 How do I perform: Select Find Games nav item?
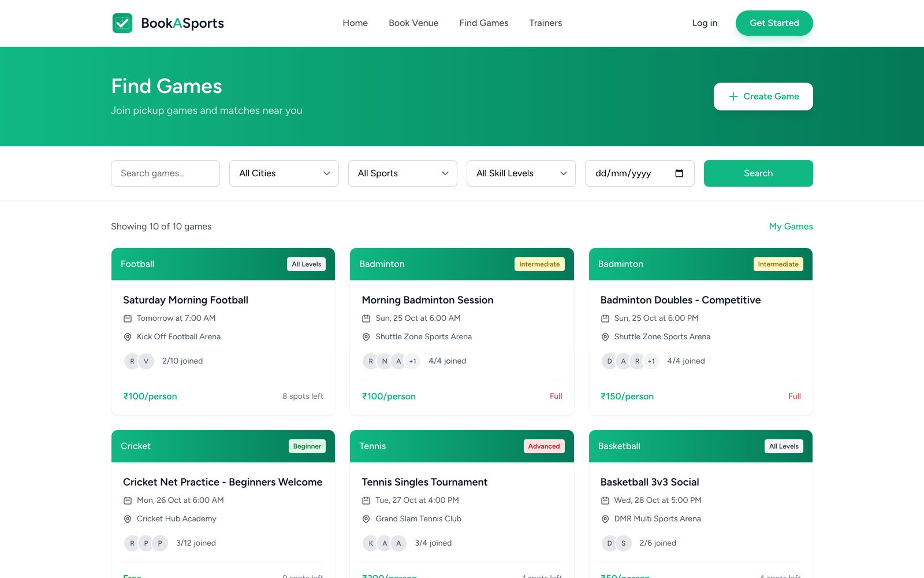click(x=484, y=23)
